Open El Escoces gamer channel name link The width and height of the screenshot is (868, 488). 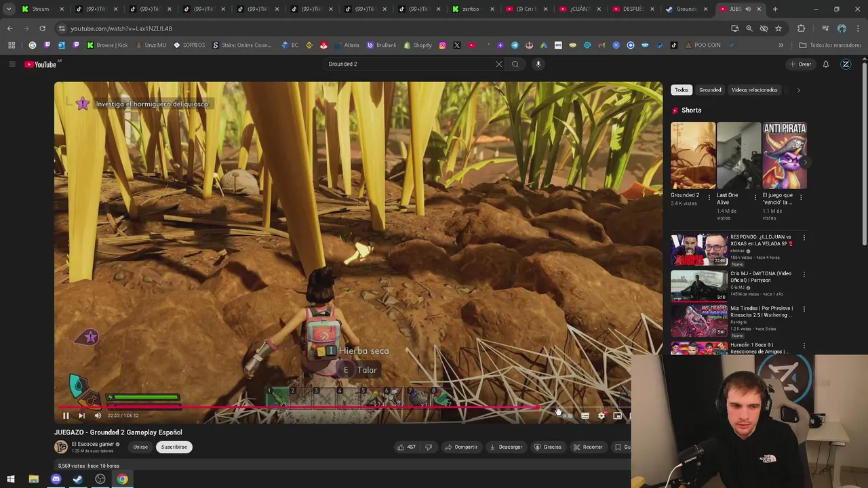point(93,444)
